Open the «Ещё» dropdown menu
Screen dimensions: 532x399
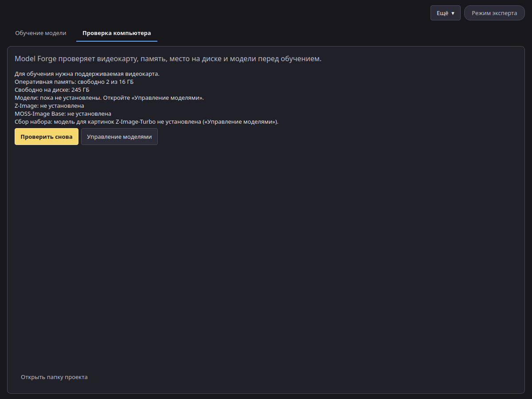[x=446, y=13]
